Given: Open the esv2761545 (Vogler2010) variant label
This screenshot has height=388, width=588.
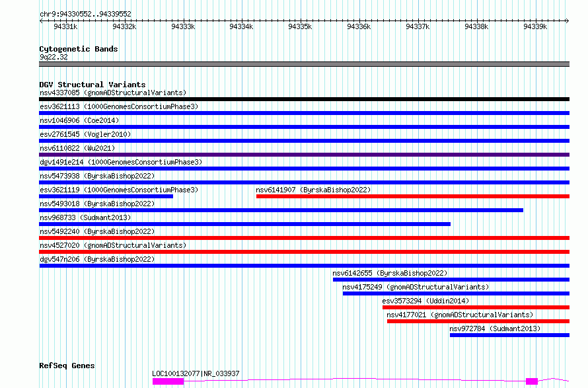Looking at the screenshot, I should (x=85, y=134).
